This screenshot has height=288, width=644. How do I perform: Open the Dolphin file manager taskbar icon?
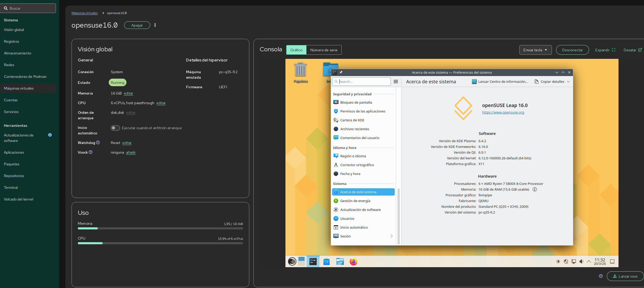coord(340,261)
